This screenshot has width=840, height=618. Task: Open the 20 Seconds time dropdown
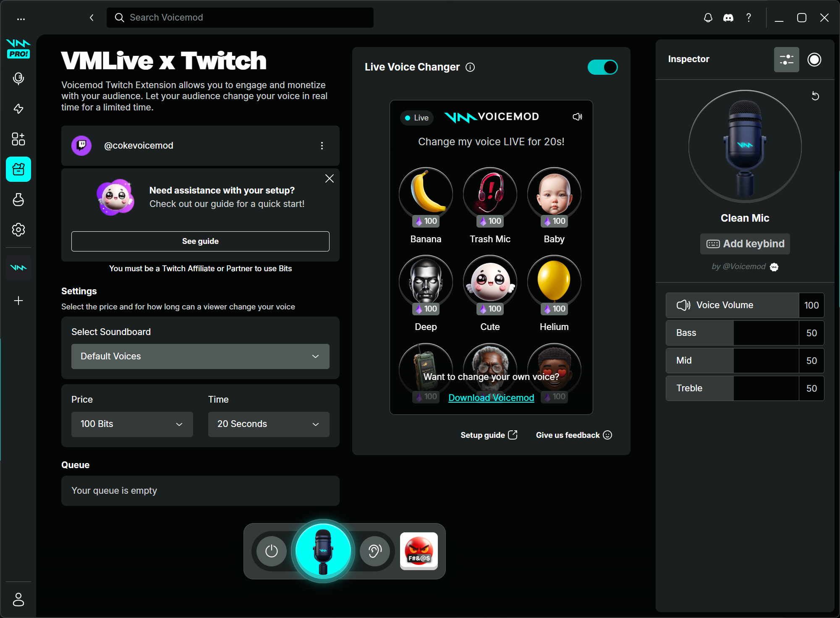coord(269,424)
